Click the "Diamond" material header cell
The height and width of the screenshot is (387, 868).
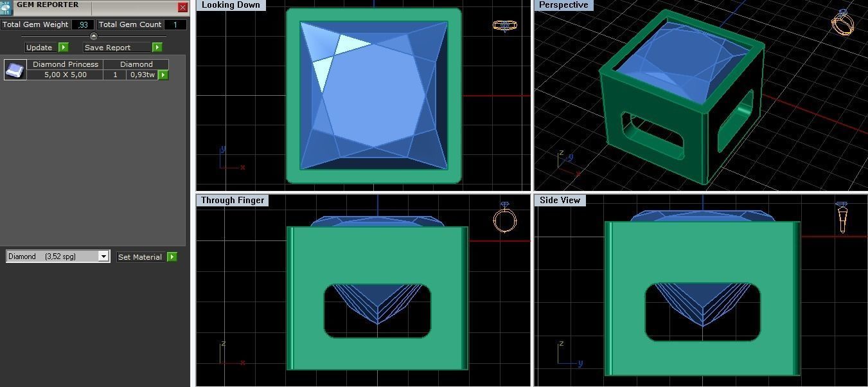pos(136,64)
